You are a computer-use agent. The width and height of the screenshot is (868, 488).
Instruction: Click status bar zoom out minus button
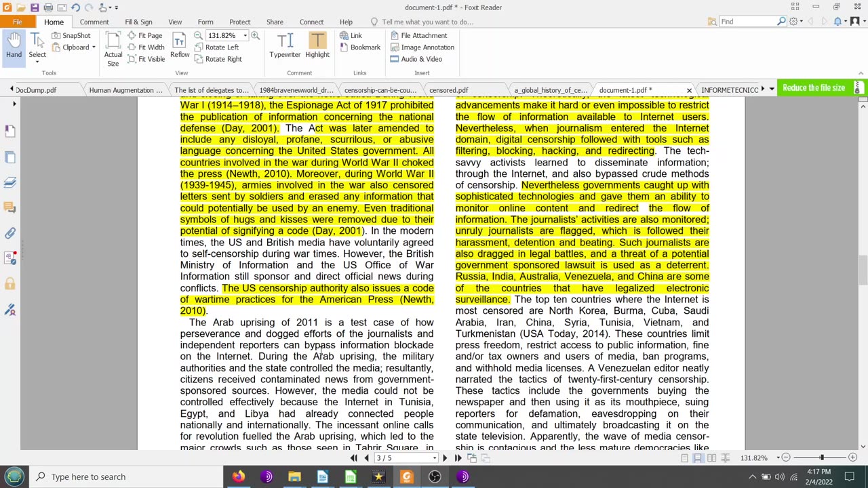coord(785,458)
